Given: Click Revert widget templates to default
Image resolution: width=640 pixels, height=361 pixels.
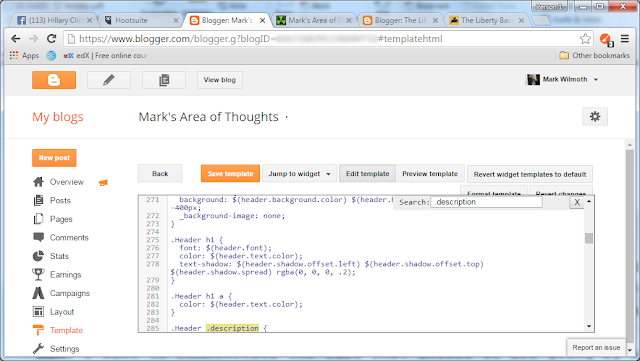Looking at the screenshot, I should tap(530, 174).
